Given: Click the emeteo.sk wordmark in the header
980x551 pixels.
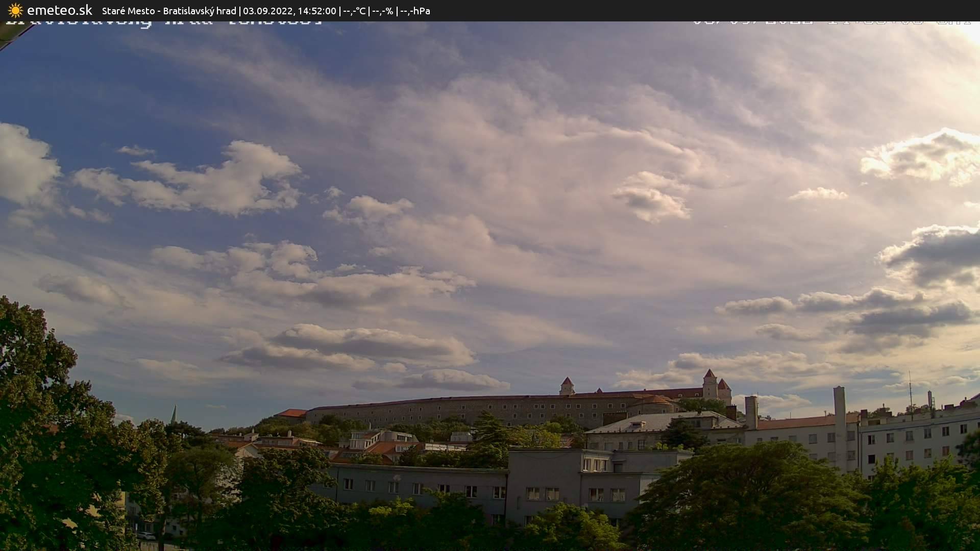Looking at the screenshot, I should 60,10.
